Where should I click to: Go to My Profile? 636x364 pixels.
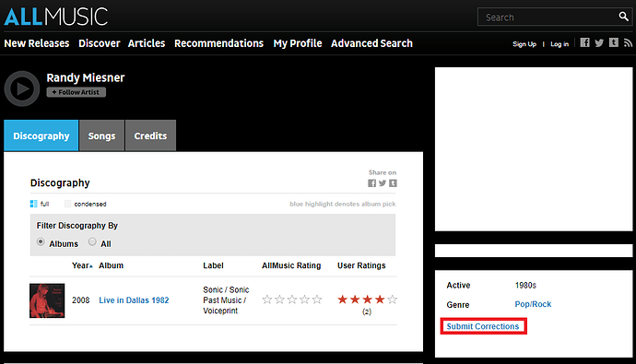tap(298, 43)
